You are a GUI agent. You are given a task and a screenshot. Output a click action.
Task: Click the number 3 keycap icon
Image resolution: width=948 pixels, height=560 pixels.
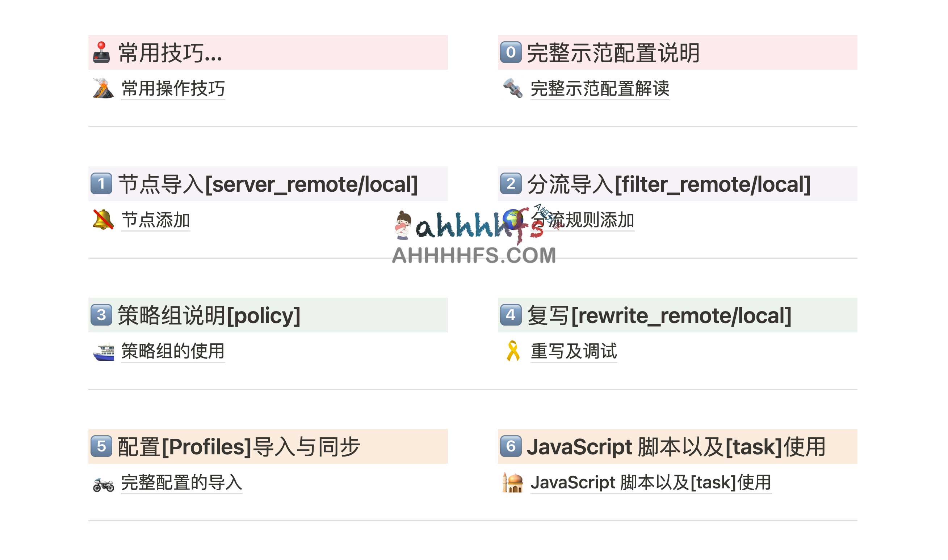101,315
